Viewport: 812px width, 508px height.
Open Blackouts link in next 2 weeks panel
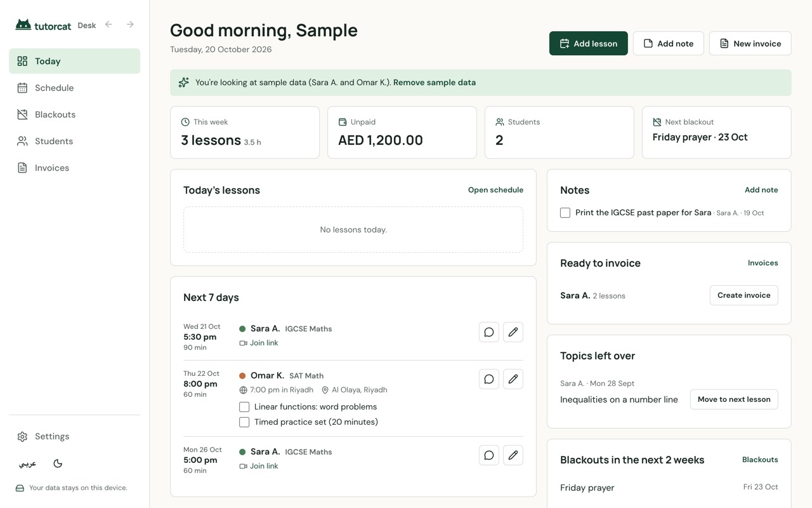760,460
